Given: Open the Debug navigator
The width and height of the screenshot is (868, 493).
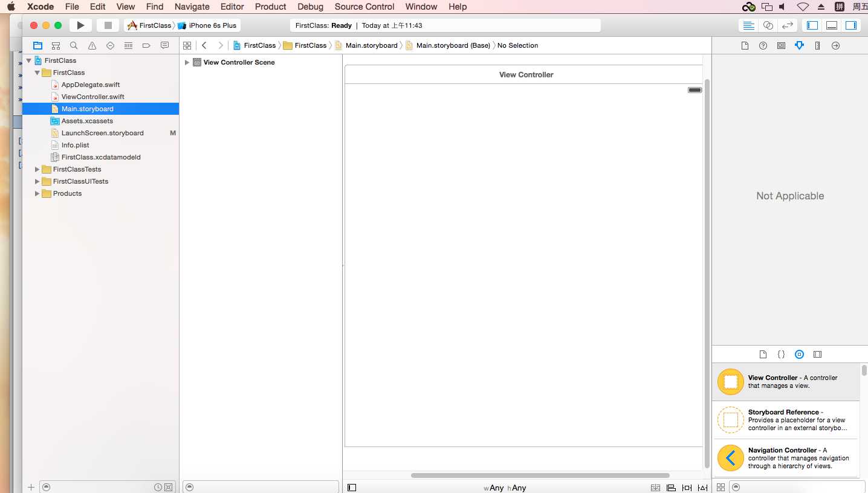Looking at the screenshot, I should 128,45.
